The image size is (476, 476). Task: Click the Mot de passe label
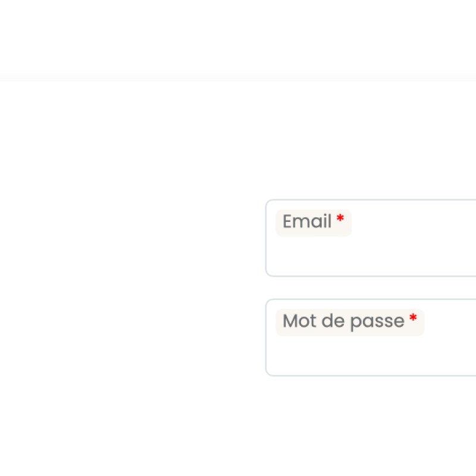[343, 321]
